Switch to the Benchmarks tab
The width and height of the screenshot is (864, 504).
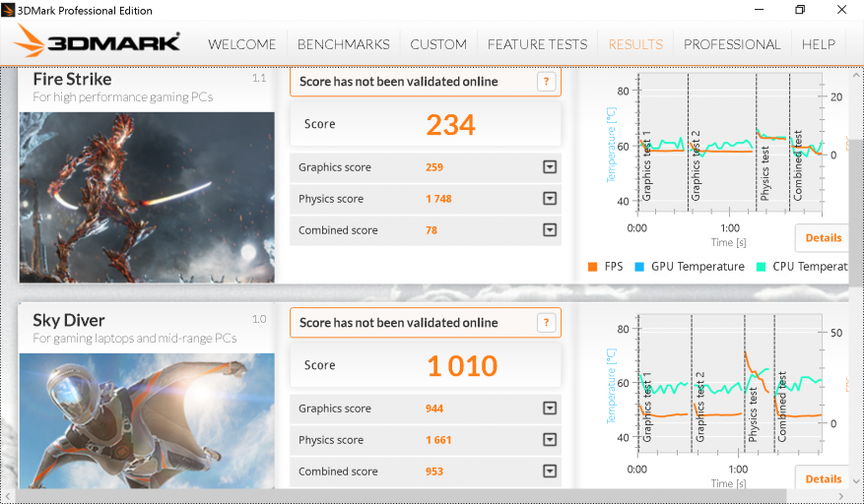[343, 44]
